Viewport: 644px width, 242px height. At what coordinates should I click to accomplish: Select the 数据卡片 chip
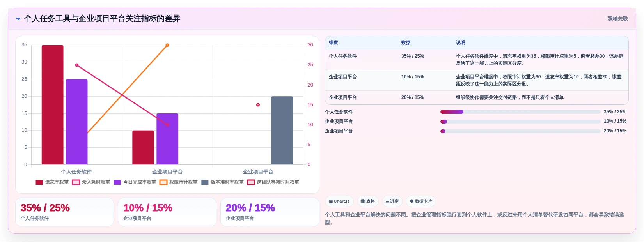point(421,201)
